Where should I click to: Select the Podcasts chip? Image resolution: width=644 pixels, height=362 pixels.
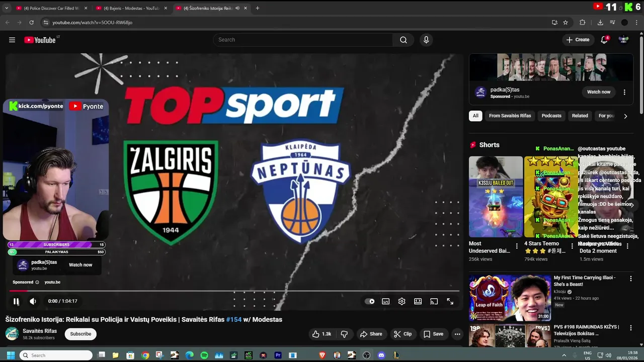click(x=551, y=116)
